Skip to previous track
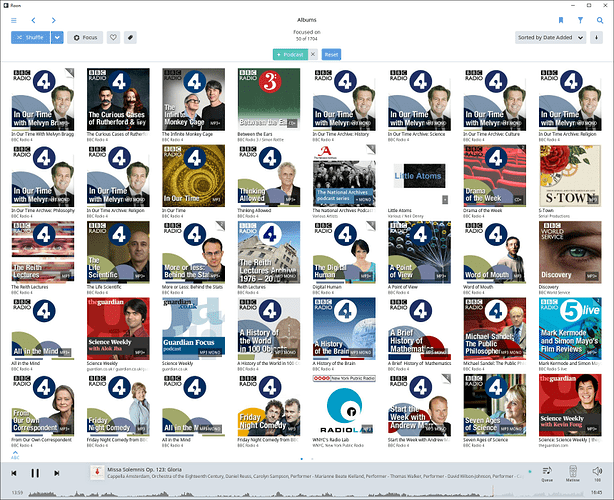This screenshot has width=614, height=500. pyautogui.click(x=14, y=473)
